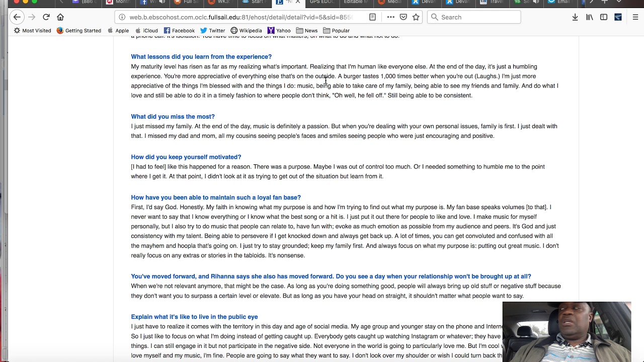This screenshot has height=362, width=644.
Task: Click the forward navigation arrow
Action: tap(32, 17)
